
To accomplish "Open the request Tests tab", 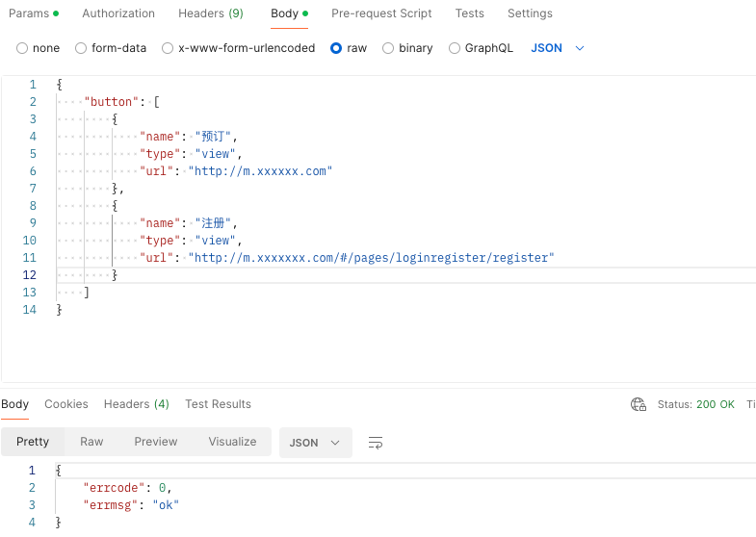I will pyautogui.click(x=470, y=13).
